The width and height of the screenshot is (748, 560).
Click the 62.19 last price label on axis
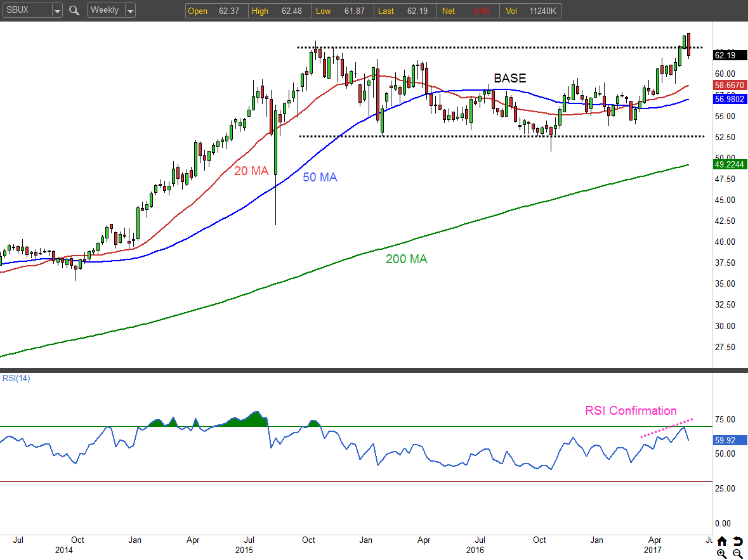(x=730, y=55)
